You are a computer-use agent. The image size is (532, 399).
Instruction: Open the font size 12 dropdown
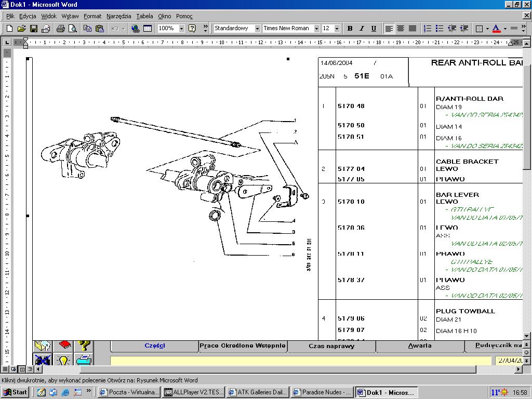[x=337, y=29]
